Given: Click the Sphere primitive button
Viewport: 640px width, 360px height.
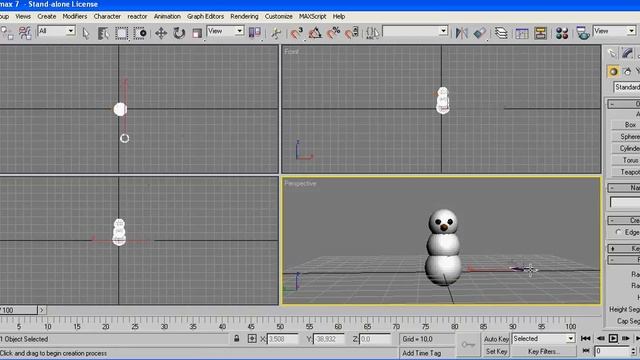Looking at the screenshot, I should point(625,137).
